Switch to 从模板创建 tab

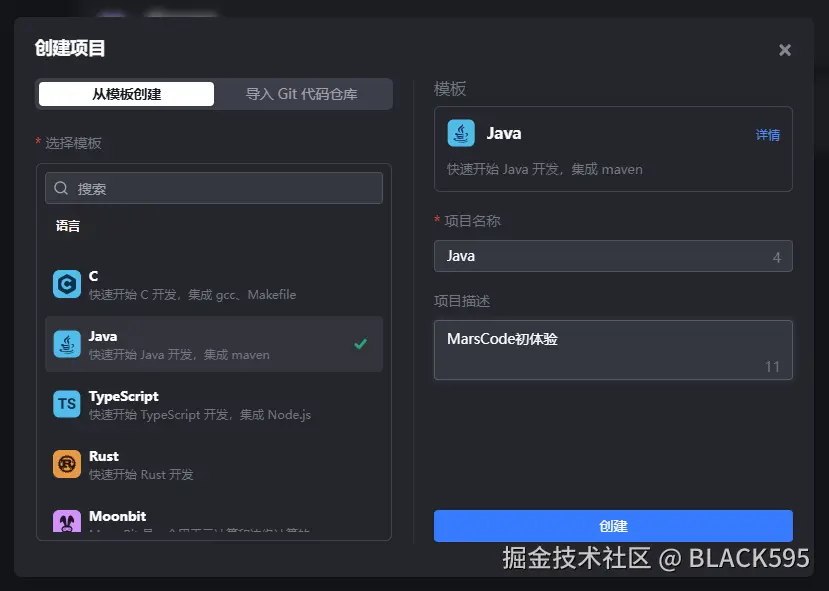126,94
